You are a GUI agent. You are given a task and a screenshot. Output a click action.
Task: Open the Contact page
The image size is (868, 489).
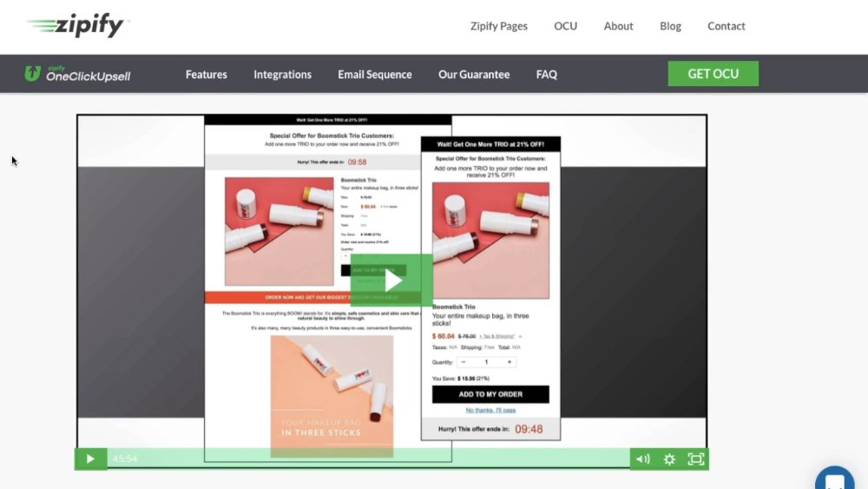tap(727, 26)
